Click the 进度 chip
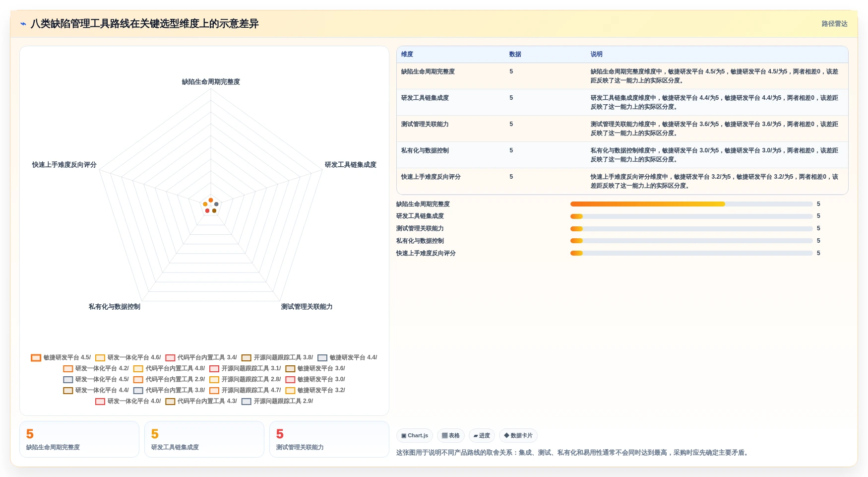Image resolution: width=868 pixels, height=477 pixels. click(x=482, y=436)
